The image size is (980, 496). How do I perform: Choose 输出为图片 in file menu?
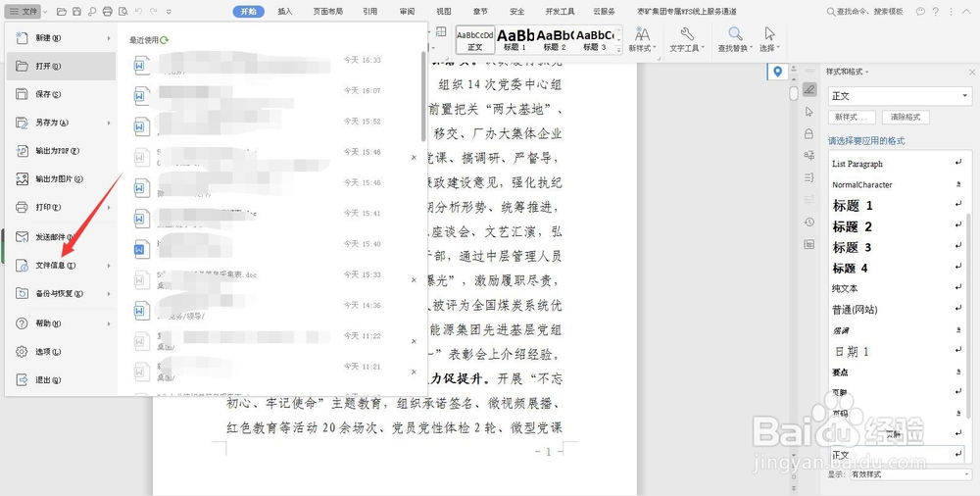tap(61, 178)
